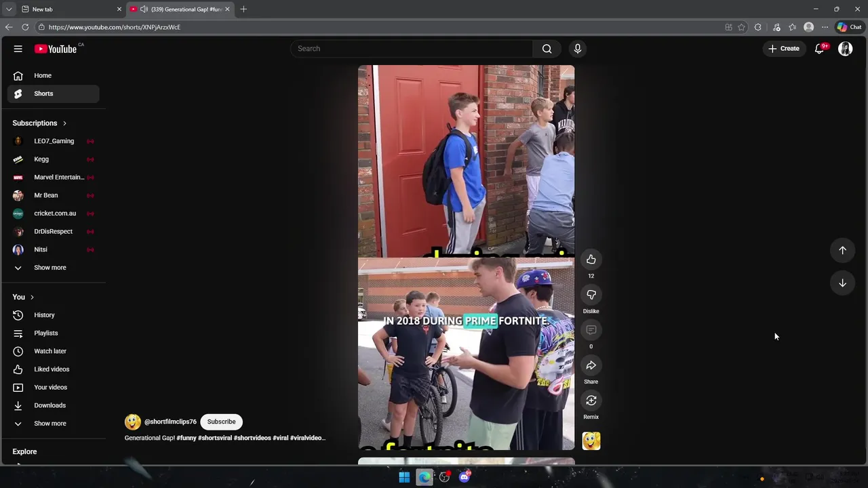The image size is (868, 488).
Task: Open Playlists in the sidebar
Action: click(53, 333)
